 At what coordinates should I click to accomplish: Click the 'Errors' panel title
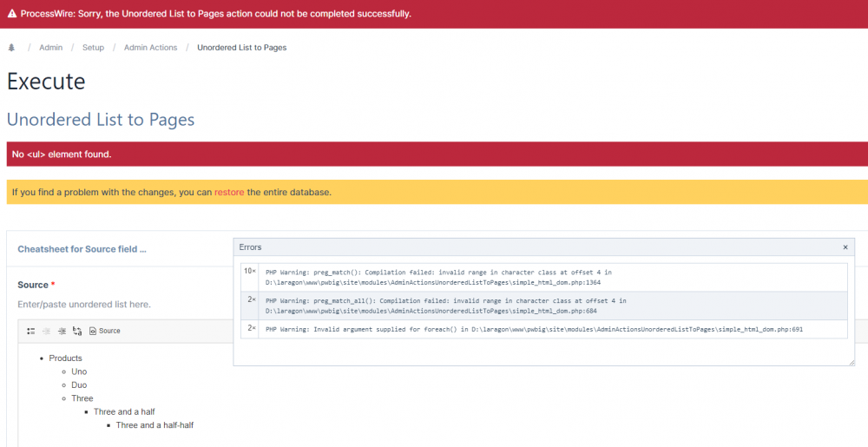click(x=250, y=247)
